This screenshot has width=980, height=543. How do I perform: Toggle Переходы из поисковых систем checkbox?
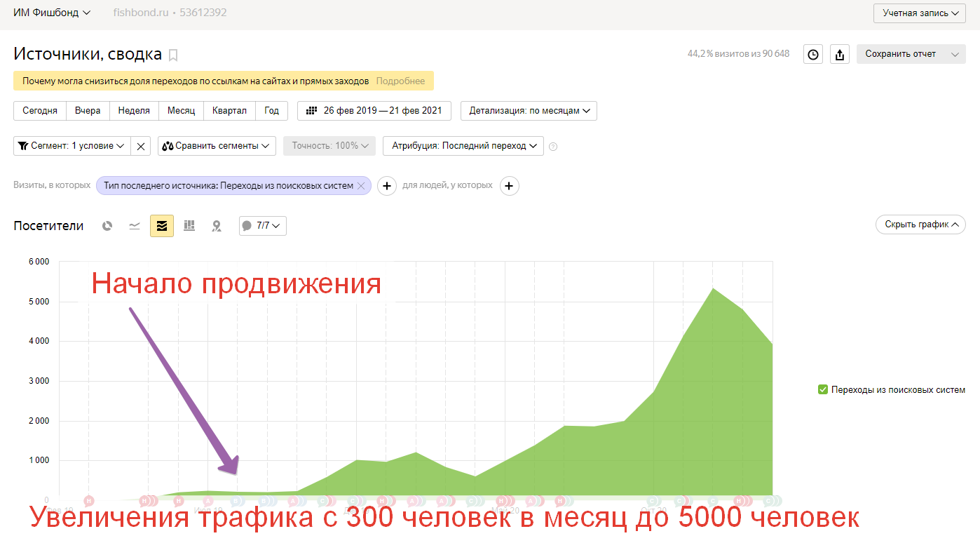click(x=823, y=389)
